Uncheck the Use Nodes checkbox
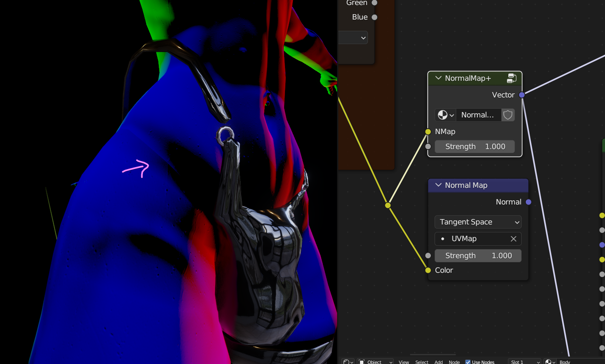The height and width of the screenshot is (364, 605). 468,362
